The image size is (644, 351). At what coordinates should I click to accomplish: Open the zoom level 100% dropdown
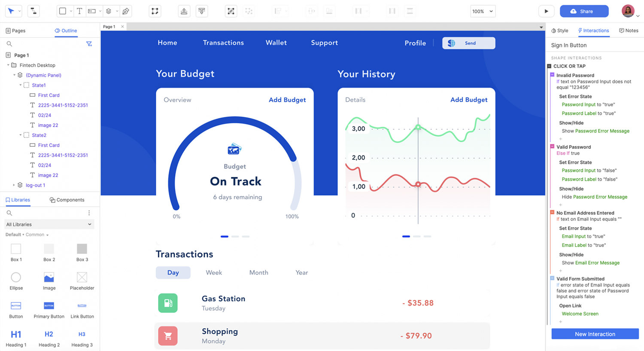point(483,11)
